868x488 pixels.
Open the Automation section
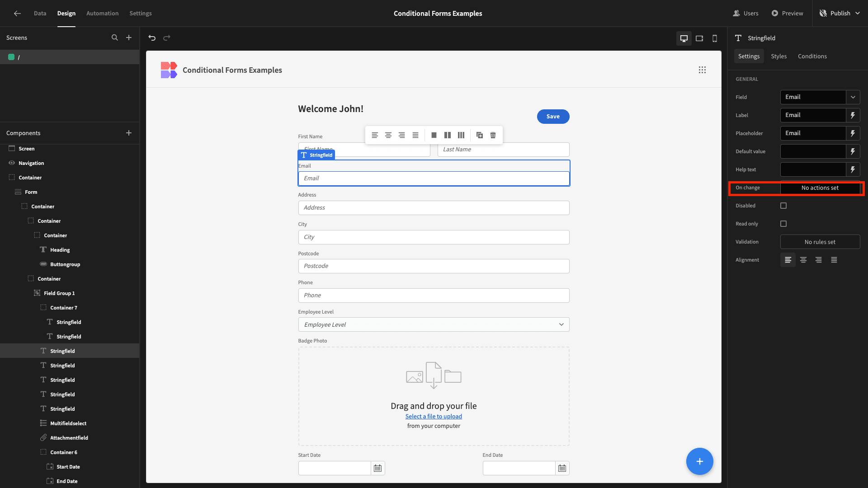tap(102, 13)
